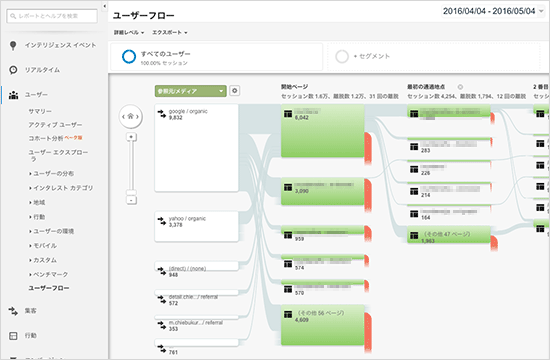The width and height of the screenshot is (550, 360).
Task: Open Intelligence Events lightbulb icon
Action: (x=13, y=46)
